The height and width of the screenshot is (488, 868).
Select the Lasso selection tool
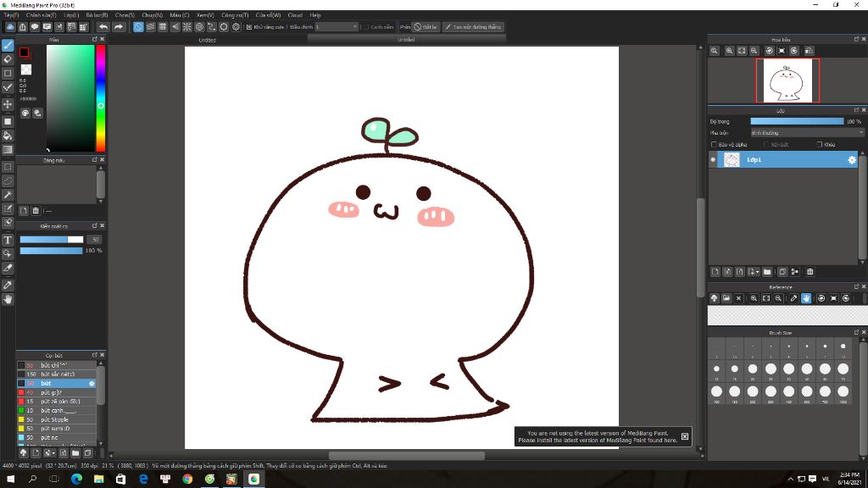(8, 181)
